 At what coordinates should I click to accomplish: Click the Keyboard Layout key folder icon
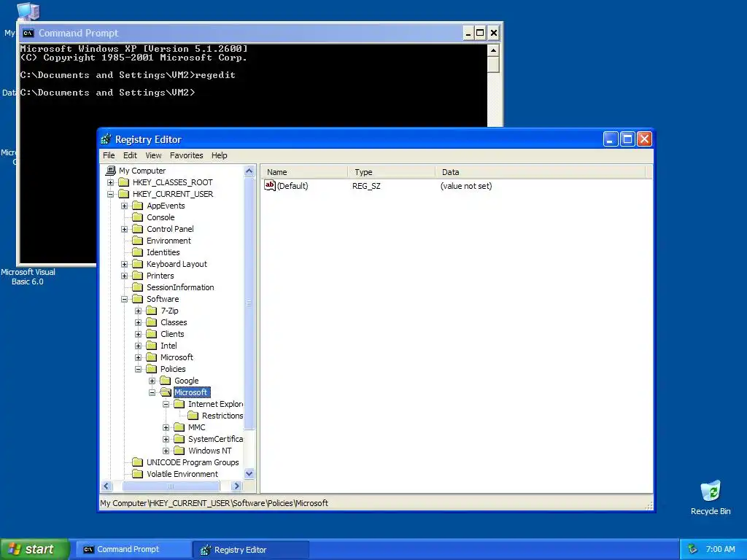138,264
